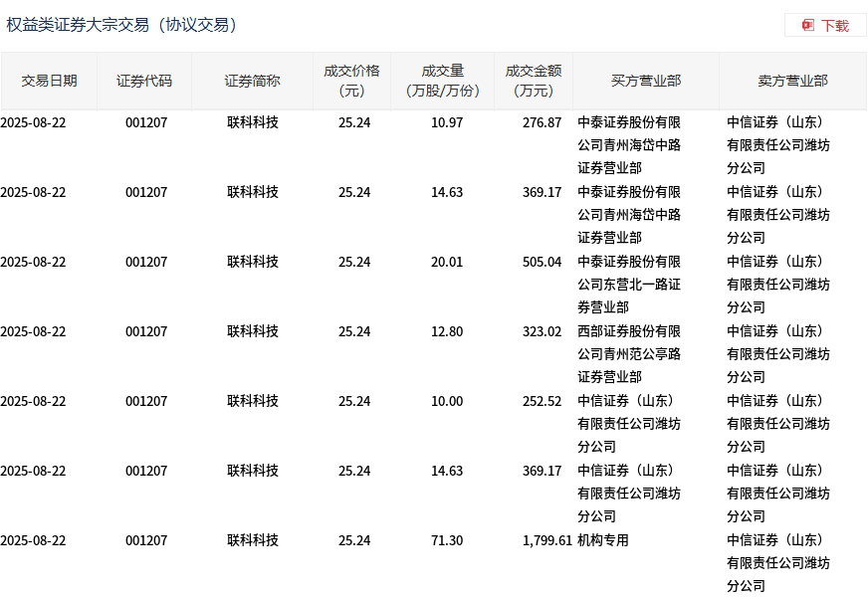This screenshot has width=868, height=599.
Task: Select the 证券简称 column header
Action: coord(252,81)
